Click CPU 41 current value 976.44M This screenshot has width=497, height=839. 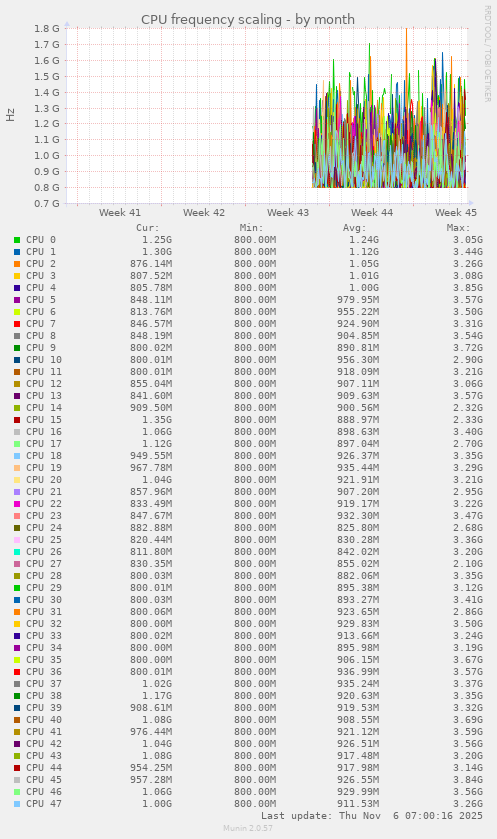151,731
